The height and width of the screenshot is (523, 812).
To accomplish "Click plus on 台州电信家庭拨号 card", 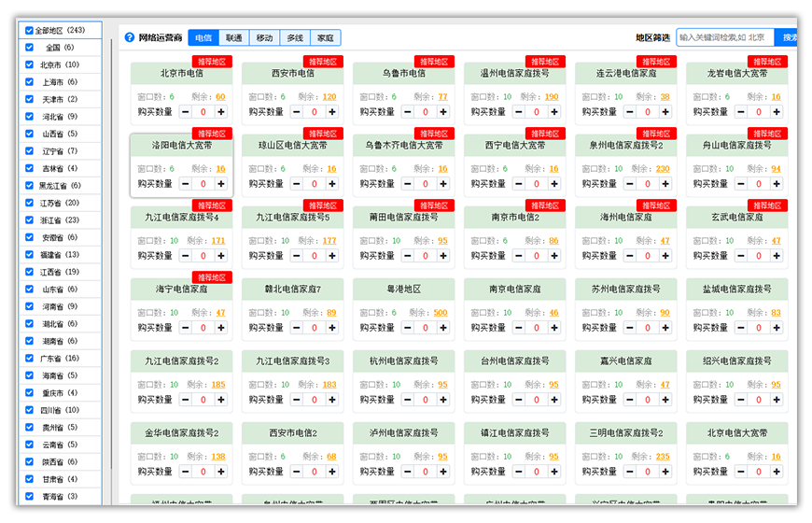I will (554, 400).
